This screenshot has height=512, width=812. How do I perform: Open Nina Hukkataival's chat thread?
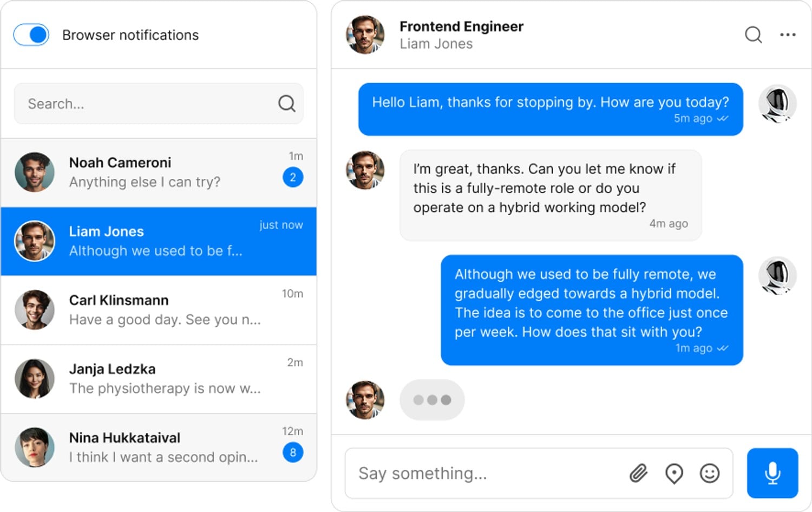tap(159, 447)
